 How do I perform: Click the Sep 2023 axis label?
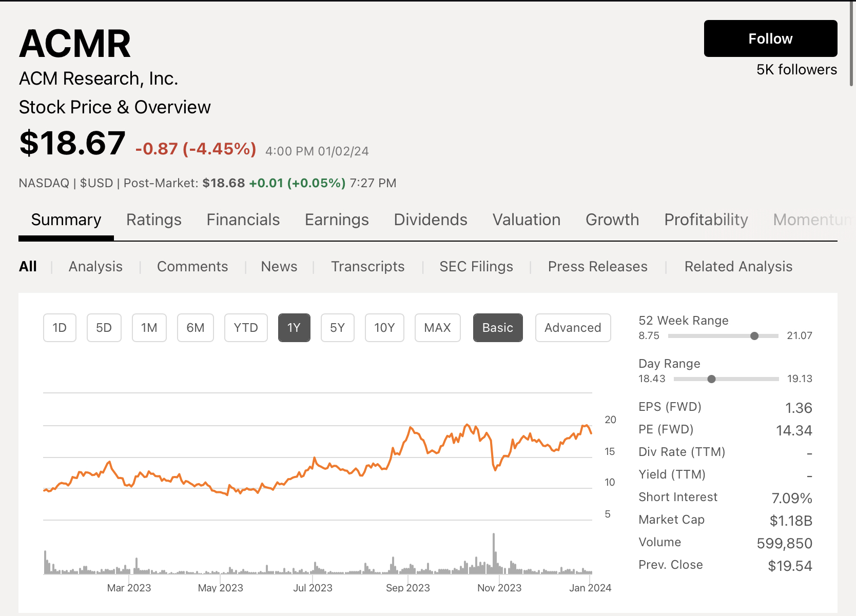[408, 588]
